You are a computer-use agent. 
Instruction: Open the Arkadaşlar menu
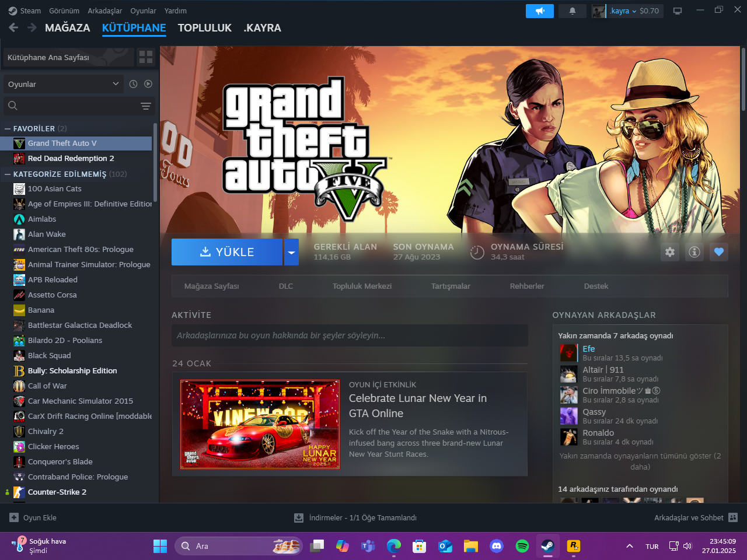coord(105,10)
